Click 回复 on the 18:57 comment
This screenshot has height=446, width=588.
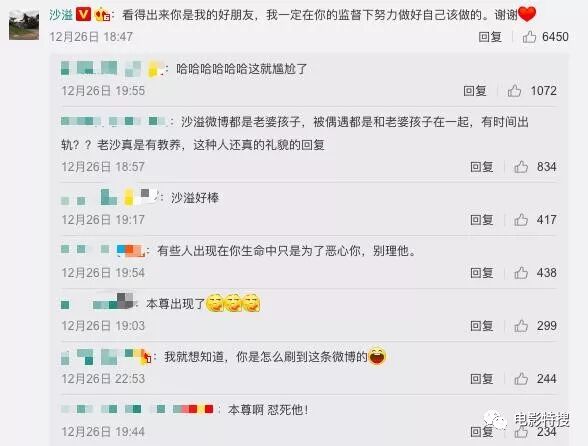pos(482,167)
